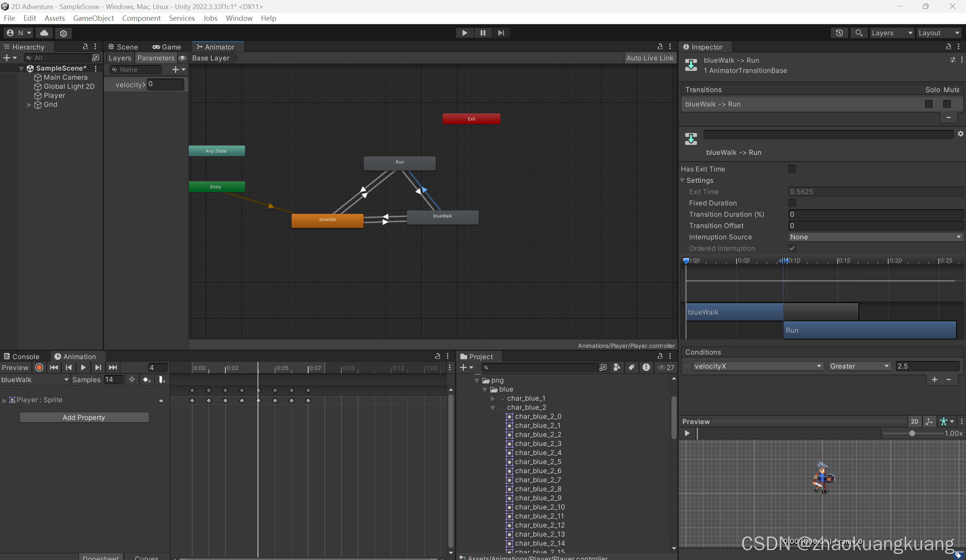
Task: Enable animation record mode button
Action: [39, 367]
